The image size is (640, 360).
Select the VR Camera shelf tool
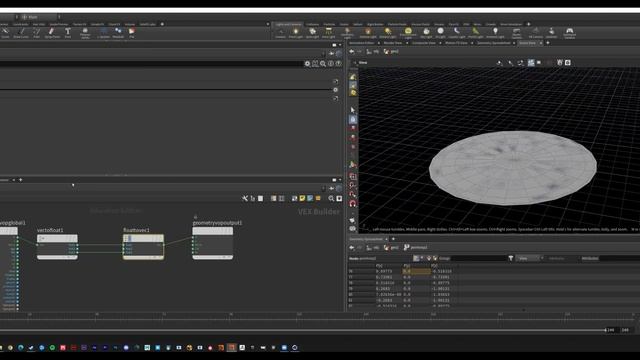536,33
